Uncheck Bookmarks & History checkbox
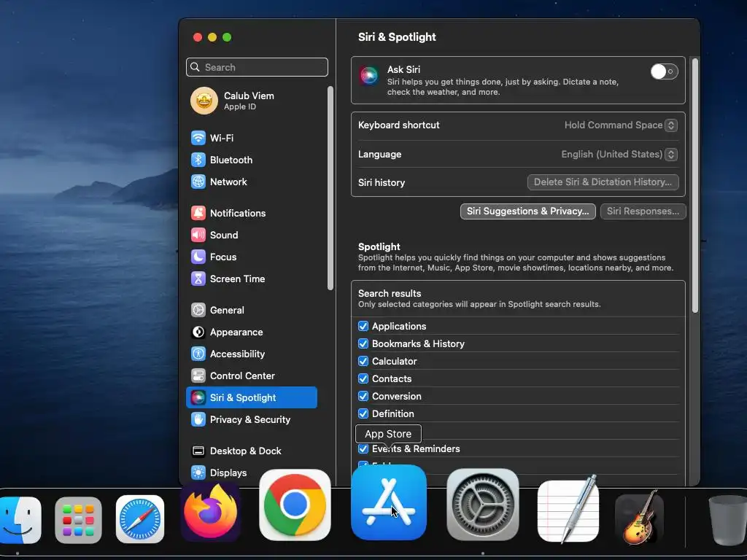 (363, 344)
